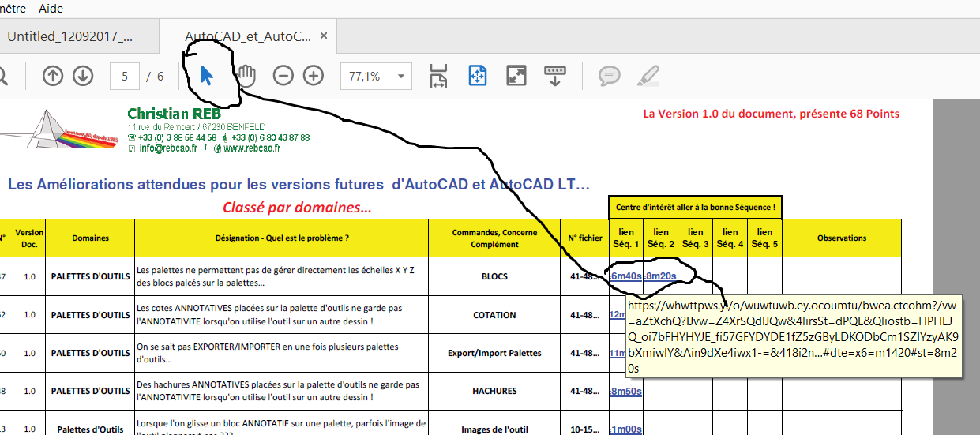Screen dimensions: 980x435
Task: Open the 8m20s link in BLOCS row
Action: coord(660,276)
